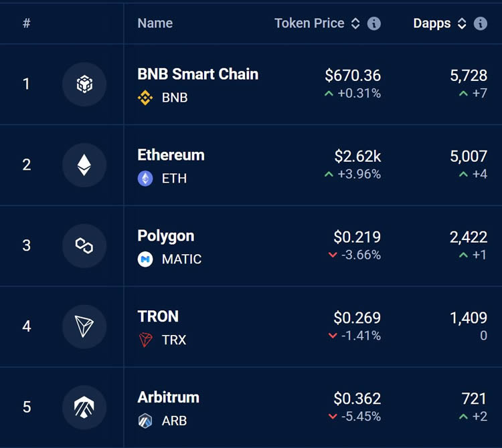
Task: Show the Token Price info tooltip icon
Action: (374, 23)
